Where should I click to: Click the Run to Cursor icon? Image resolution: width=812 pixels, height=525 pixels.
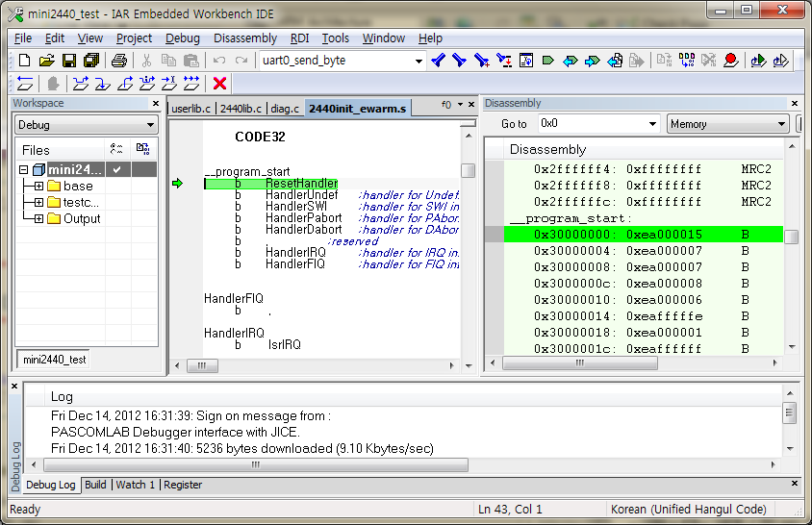pyautogui.click(x=168, y=84)
